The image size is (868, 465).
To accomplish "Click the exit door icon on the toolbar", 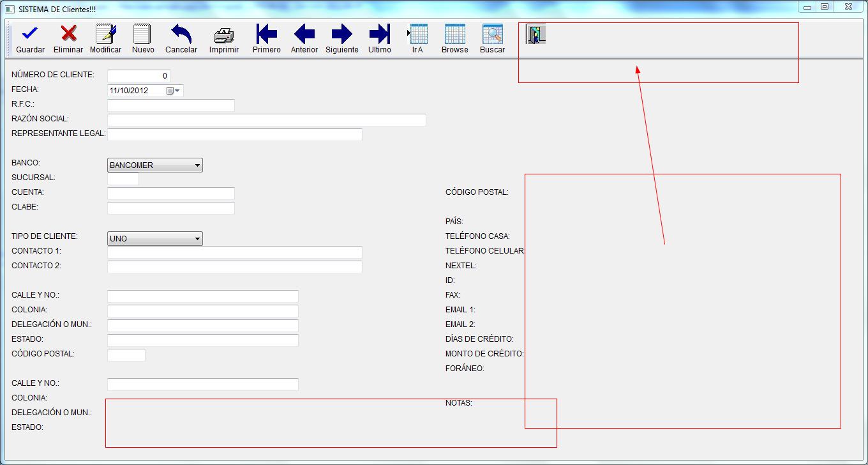I will pos(535,35).
